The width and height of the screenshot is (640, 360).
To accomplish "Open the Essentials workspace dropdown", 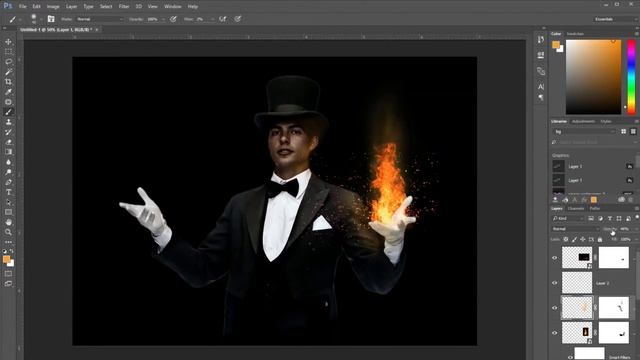I will point(615,19).
